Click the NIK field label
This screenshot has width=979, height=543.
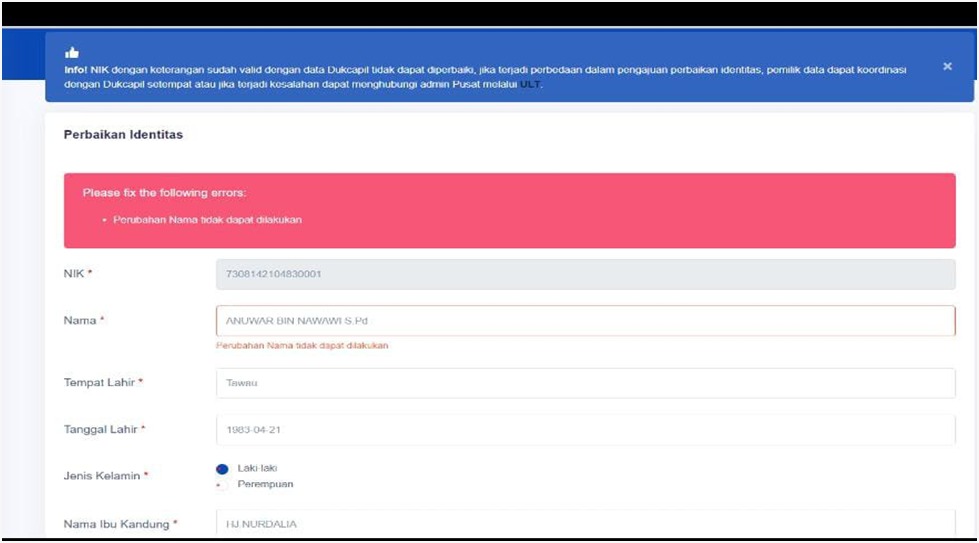76,274
